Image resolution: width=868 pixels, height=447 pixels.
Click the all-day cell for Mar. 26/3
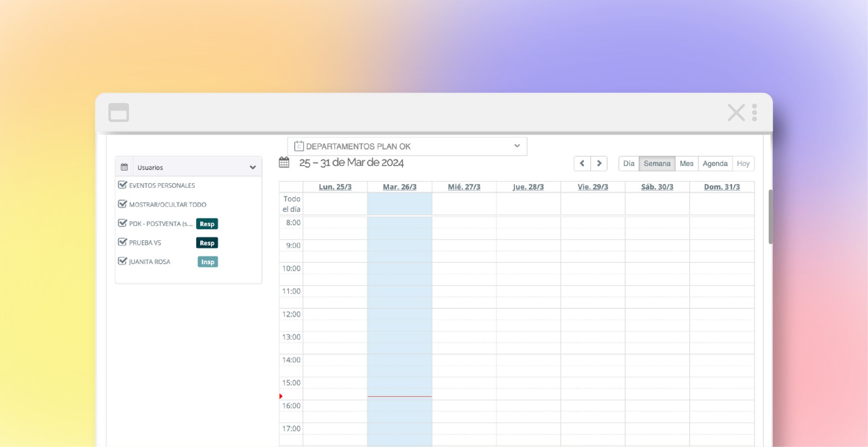coord(400,204)
